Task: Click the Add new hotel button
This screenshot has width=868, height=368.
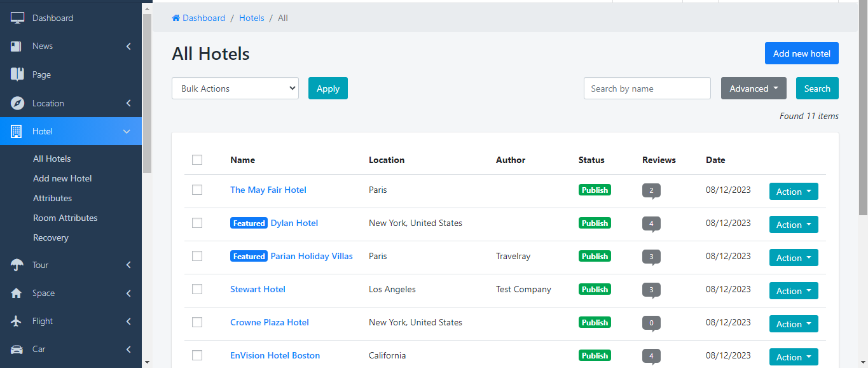Action: pos(801,53)
